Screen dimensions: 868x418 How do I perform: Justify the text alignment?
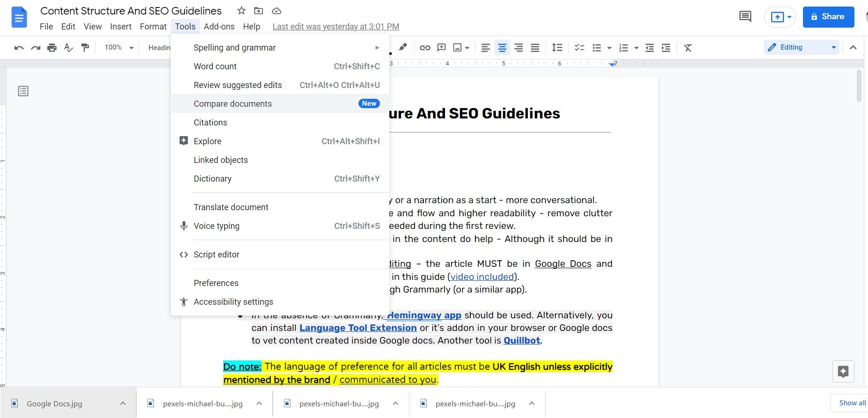coord(535,48)
